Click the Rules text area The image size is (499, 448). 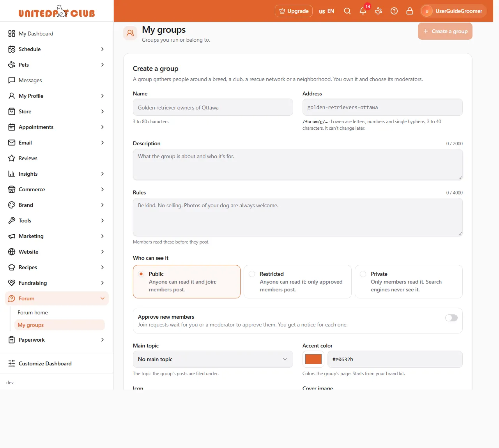pyautogui.click(x=298, y=217)
